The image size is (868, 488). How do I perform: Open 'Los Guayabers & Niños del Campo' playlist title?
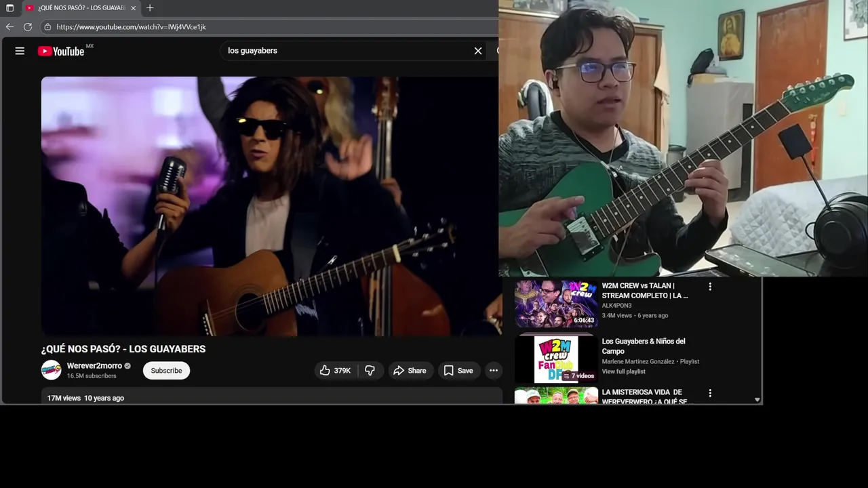(644, 346)
